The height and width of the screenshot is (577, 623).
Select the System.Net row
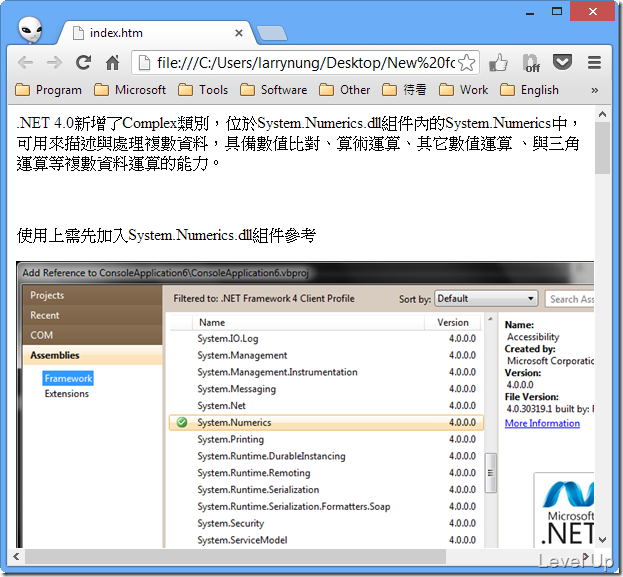[x=326, y=405]
